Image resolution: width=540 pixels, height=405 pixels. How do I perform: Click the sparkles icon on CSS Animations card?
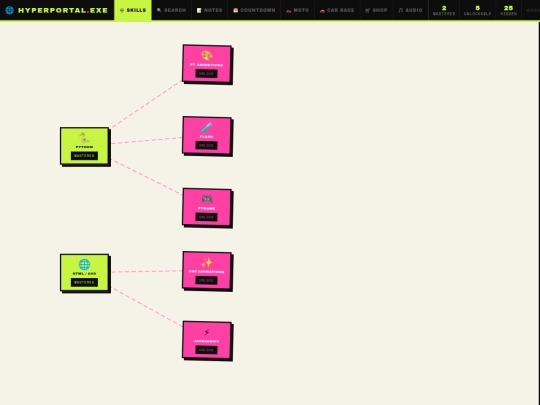pos(207,262)
